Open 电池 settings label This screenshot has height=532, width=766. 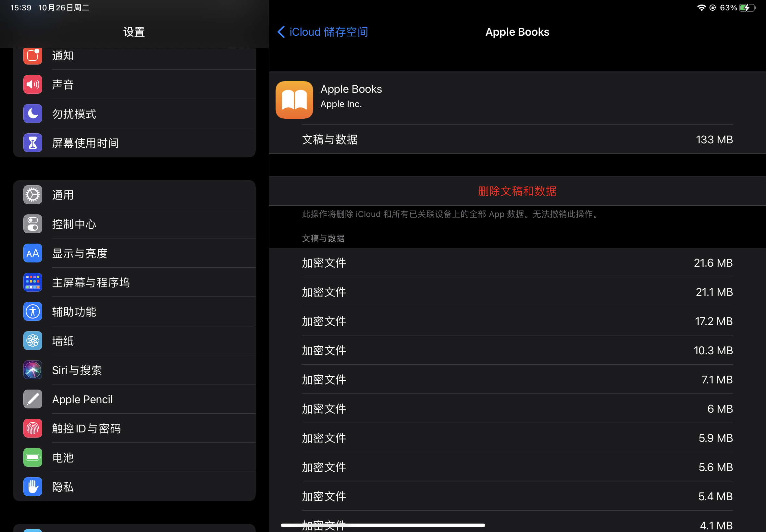[x=63, y=458]
